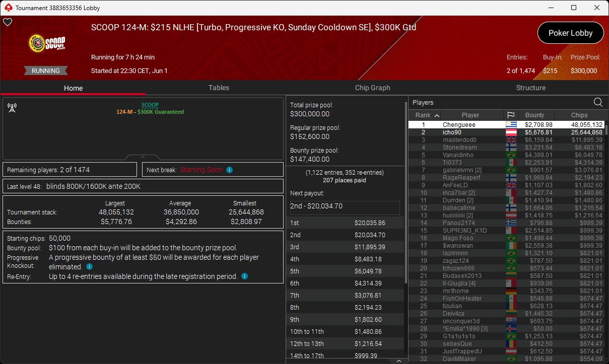
Task: Select player unconquer3d in the list
Action: coord(506,321)
